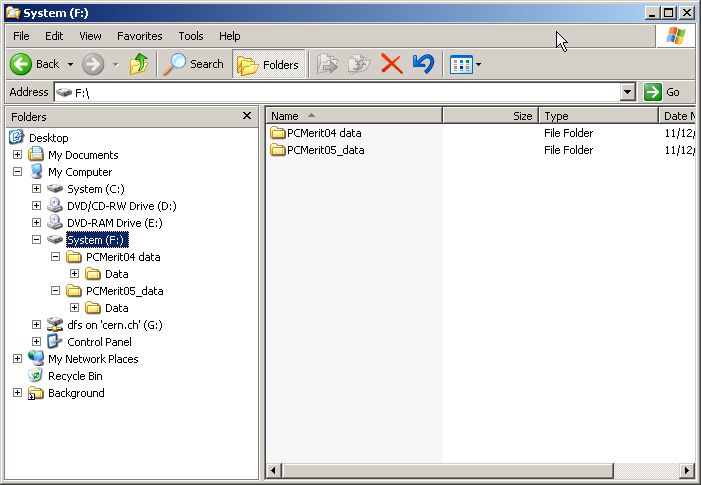Select PCMerit04 data folder in file list
This screenshot has width=701, height=485.
[x=316, y=133]
